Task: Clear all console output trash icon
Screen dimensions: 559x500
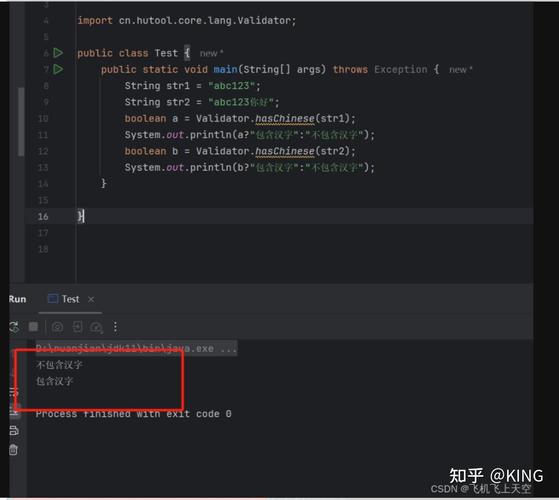Action: (14, 450)
